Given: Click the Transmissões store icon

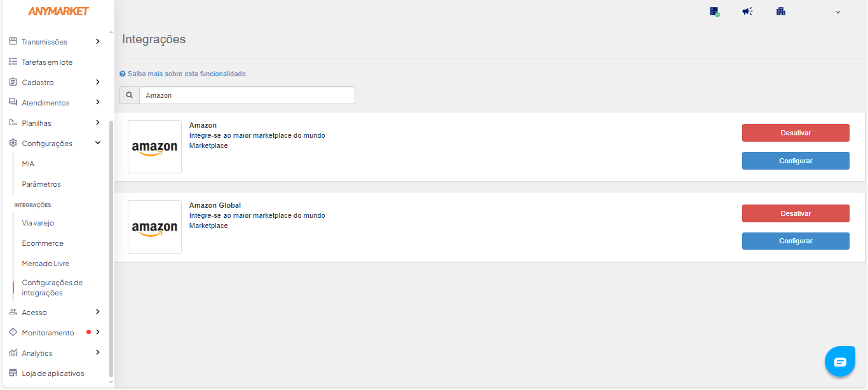Looking at the screenshot, I should tap(13, 41).
